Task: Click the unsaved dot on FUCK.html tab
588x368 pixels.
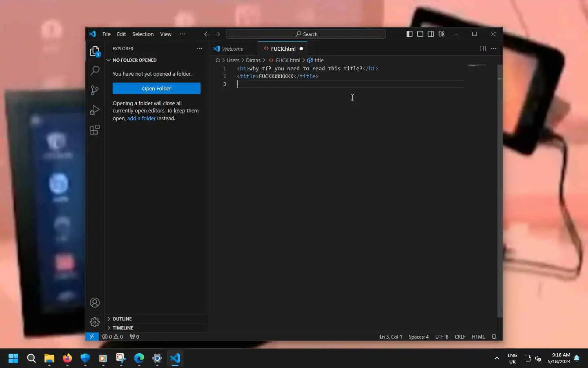Action: 301,49
